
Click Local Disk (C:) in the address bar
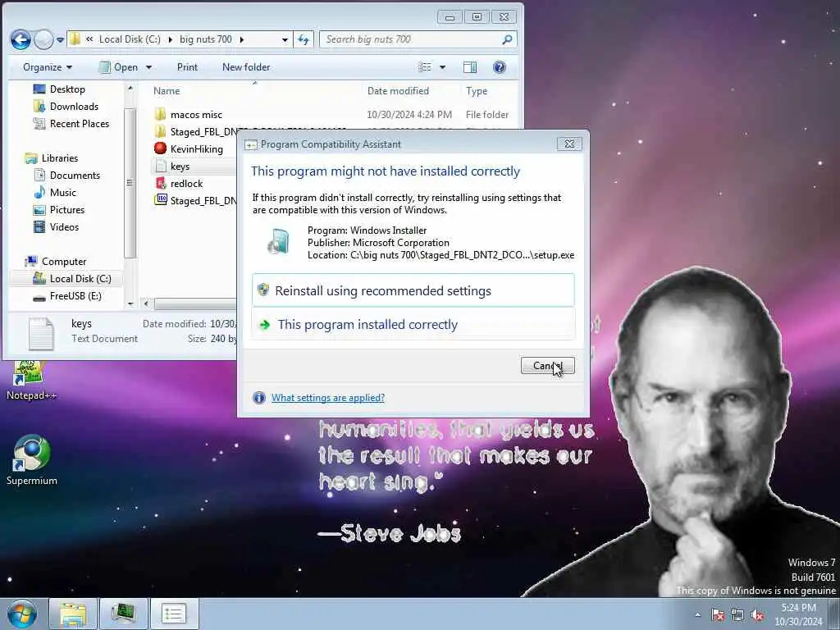point(130,39)
